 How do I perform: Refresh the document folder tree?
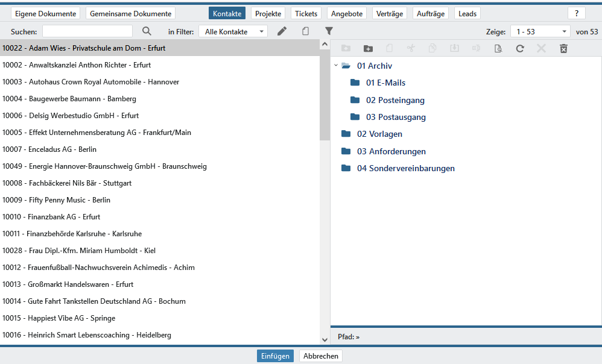[519, 49]
